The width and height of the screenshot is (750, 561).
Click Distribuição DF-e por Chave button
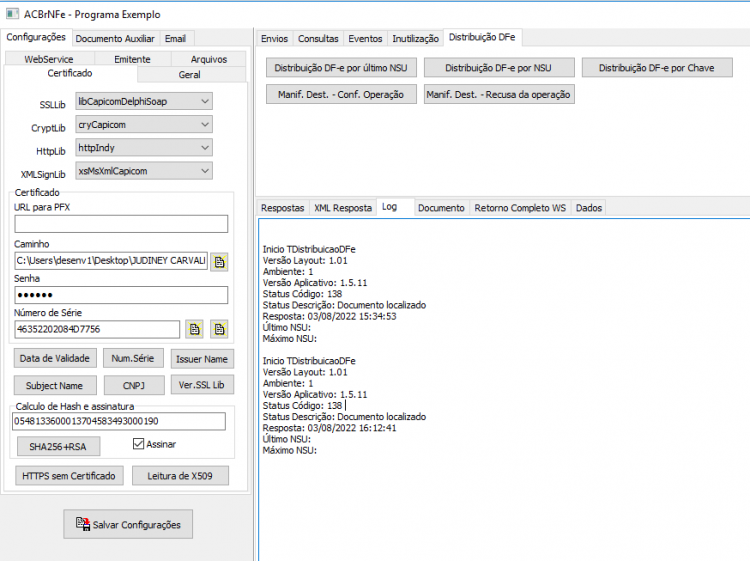(657, 68)
